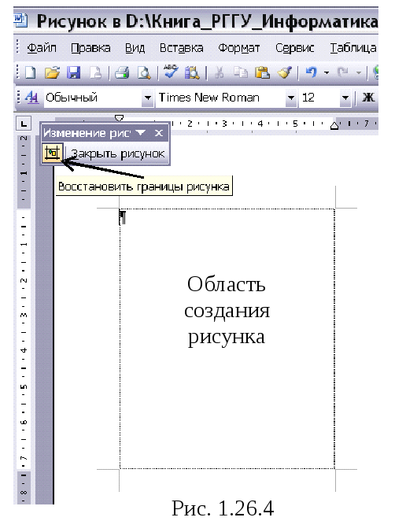This screenshot has height=532, width=406.
Task: Click the New document icon
Action: point(31,73)
